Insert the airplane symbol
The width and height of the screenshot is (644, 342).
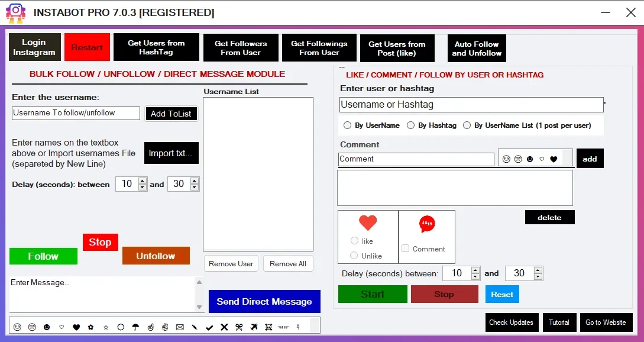(x=254, y=327)
